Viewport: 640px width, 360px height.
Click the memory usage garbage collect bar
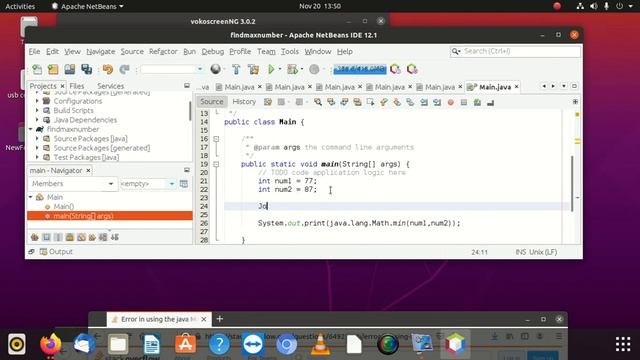pos(360,69)
